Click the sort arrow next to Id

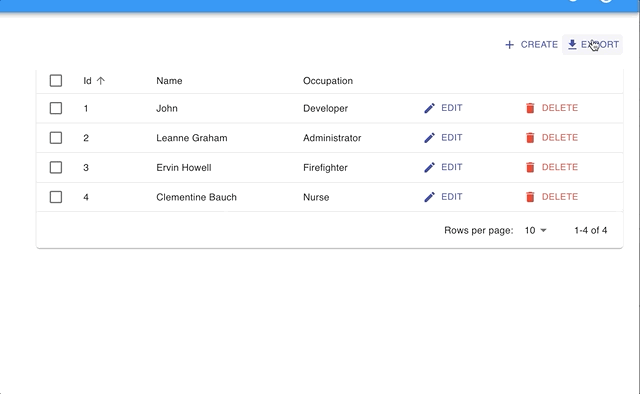101,81
